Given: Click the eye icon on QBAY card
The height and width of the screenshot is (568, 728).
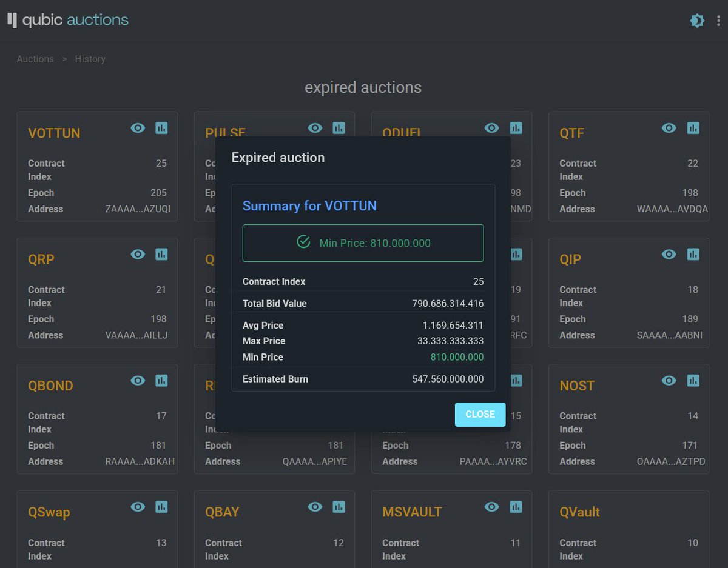Looking at the screenshot, I should (315, 507).
